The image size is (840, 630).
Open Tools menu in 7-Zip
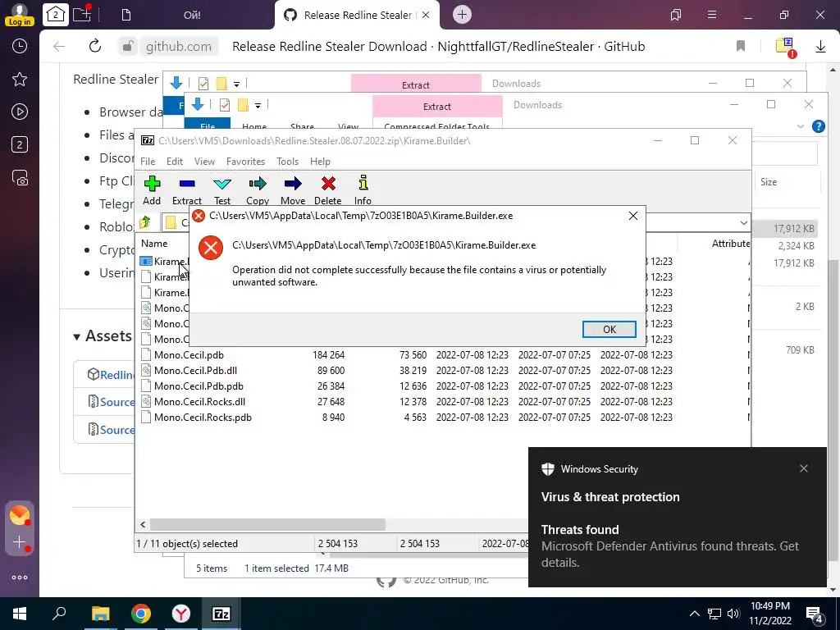(x=287, y=162)
